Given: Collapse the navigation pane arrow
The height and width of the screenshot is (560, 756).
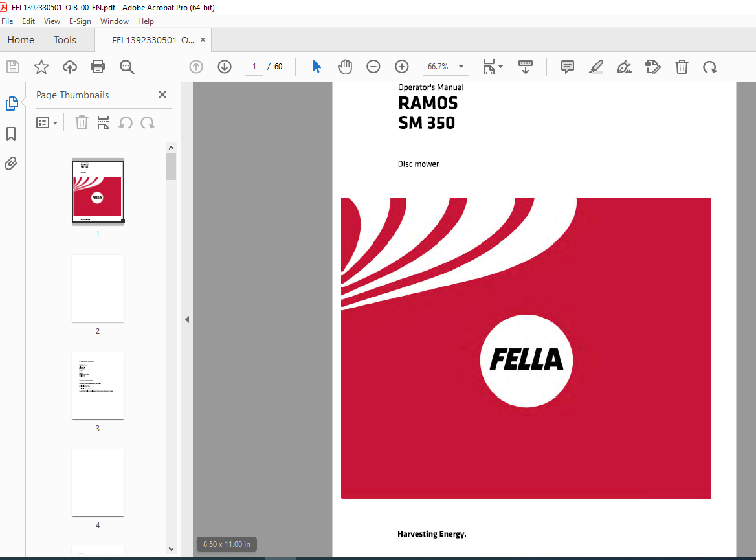Looking at the screenshot, I should (187, 319).
